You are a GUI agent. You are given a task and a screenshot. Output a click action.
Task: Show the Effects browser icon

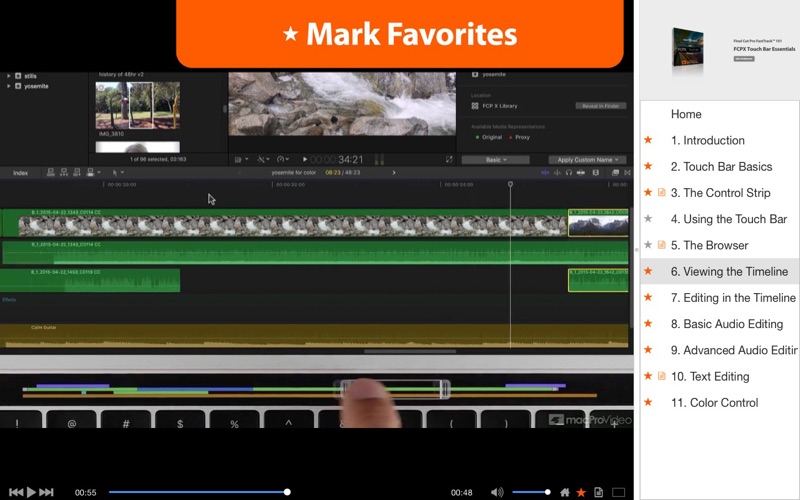tap(615, 172)
